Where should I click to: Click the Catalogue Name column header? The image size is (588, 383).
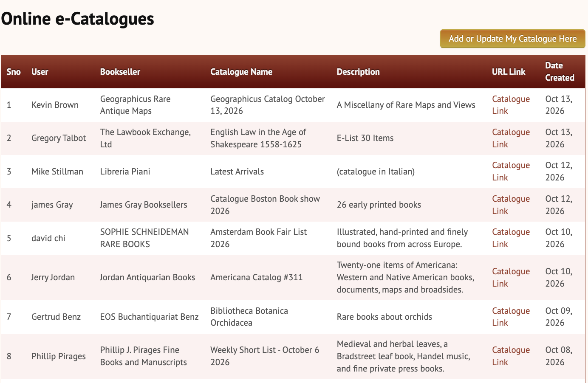[x=241, y=72]
